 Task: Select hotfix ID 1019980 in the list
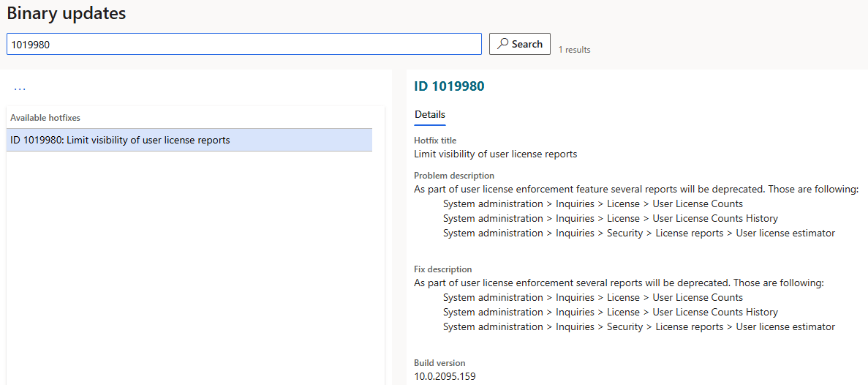[x=189, y=140]
